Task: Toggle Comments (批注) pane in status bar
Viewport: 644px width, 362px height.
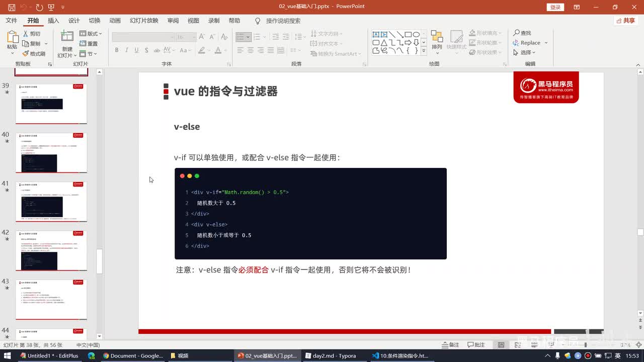Action: [x=476, y=345]
